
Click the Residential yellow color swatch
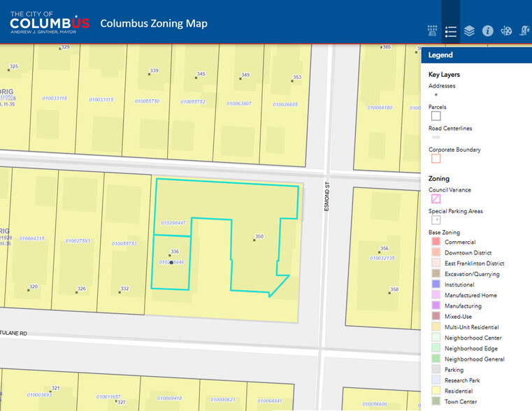[x=436, y=391]
